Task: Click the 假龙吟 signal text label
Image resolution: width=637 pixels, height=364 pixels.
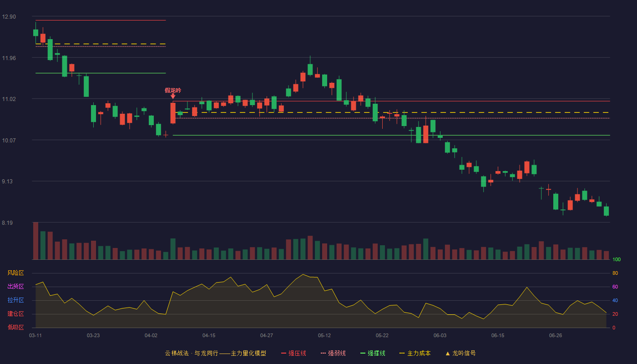Action: 173,90
